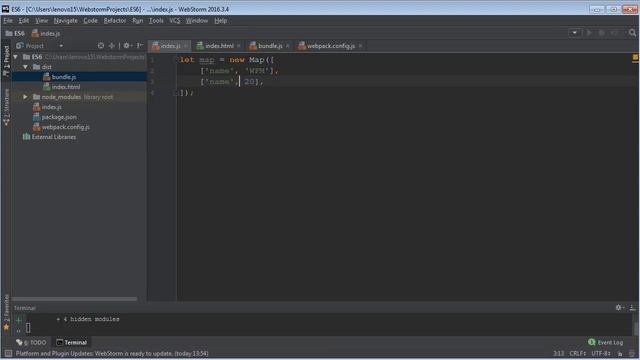
Task: Open the Terminal tool window tab
Action: click(71, 342)
